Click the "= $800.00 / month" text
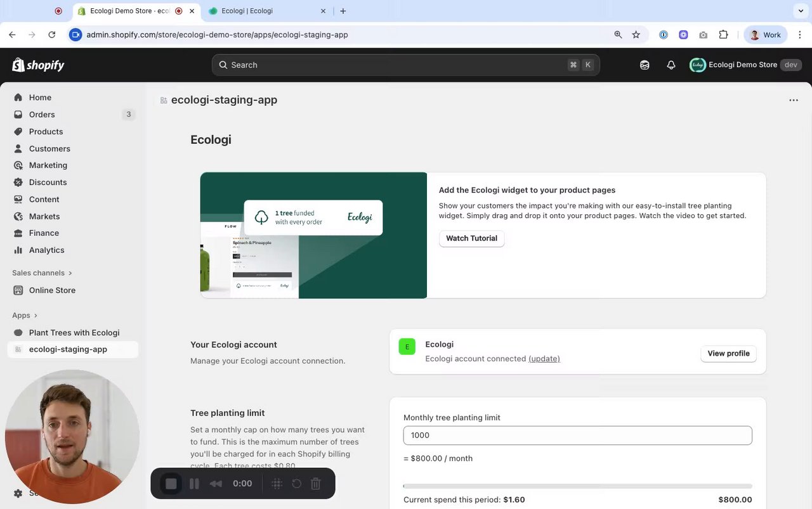The height and width of the screenshot is (509, 812). (x=438, y=458)
